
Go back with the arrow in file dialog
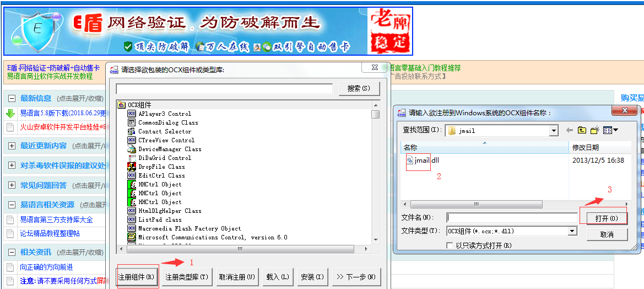569,130
